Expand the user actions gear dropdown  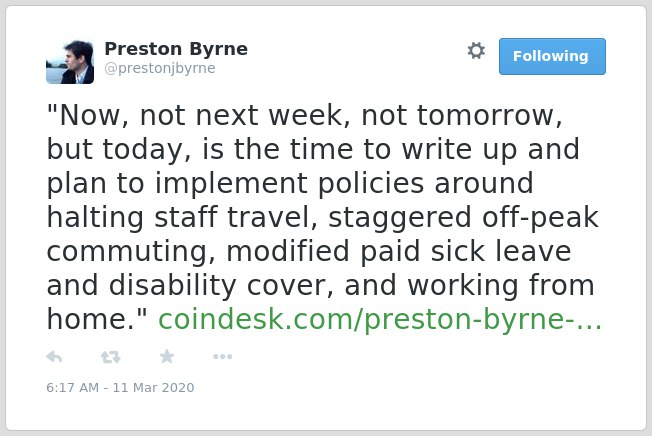(476, 51)
